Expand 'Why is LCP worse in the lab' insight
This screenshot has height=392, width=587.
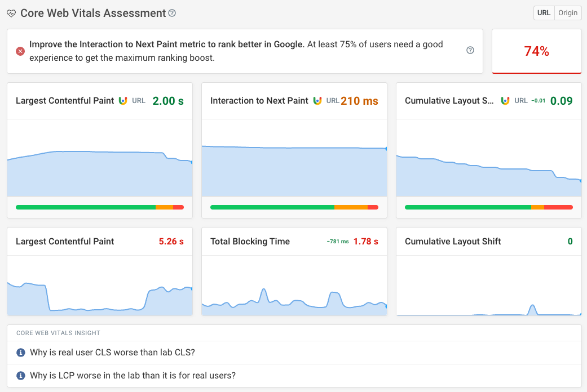(x=133, y=375)
